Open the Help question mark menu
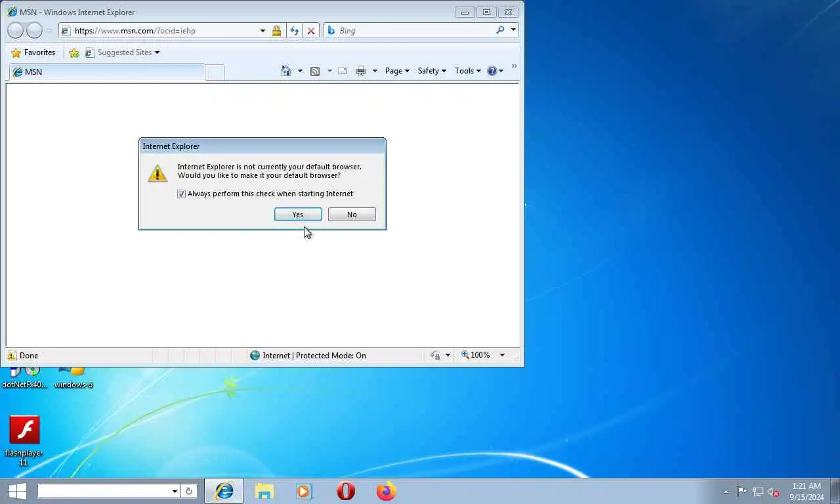The image size is (840, 504). click(x=495, y=71)
